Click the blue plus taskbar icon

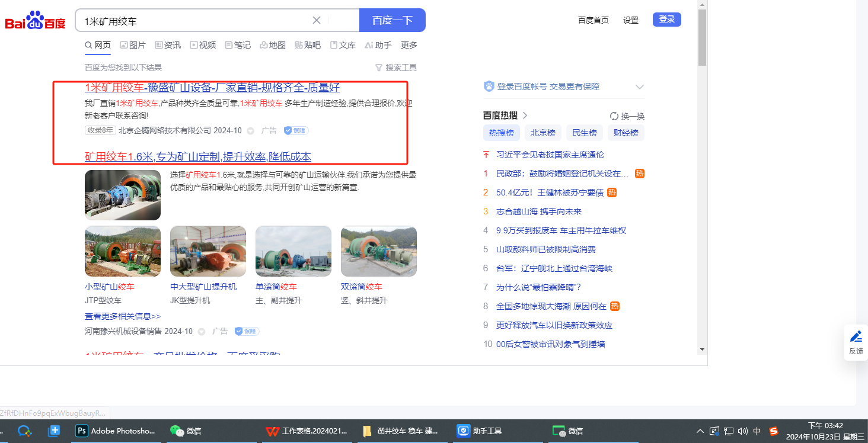(55, 431)
